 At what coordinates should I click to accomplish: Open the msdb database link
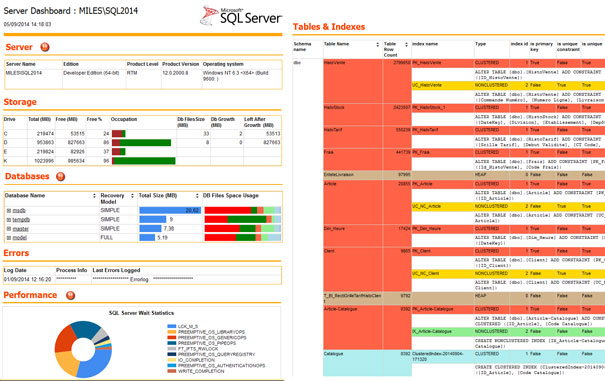(19, 211)
